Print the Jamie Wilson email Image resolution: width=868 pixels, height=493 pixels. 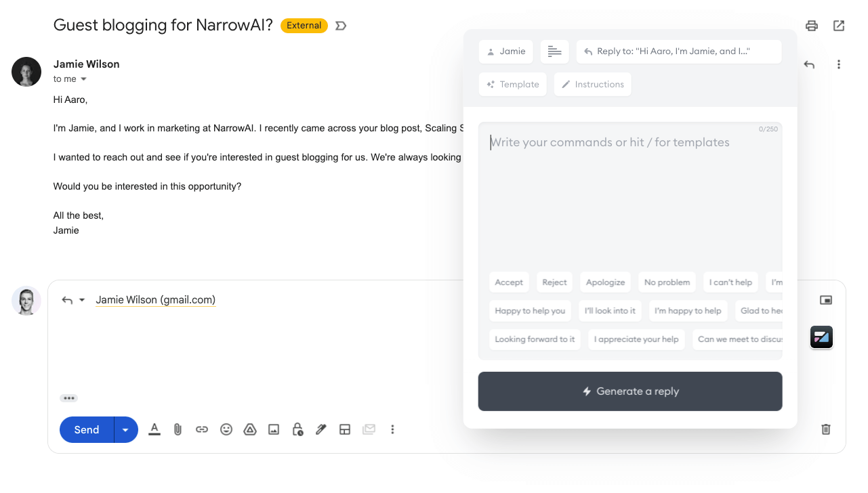point(811,25)
